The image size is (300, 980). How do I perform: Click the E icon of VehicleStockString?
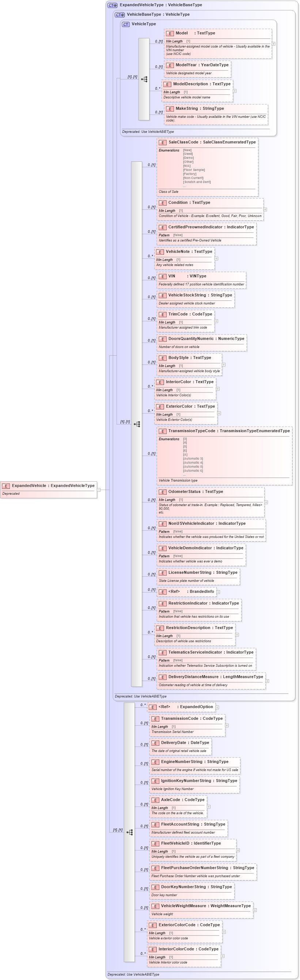tap(163, 295)
